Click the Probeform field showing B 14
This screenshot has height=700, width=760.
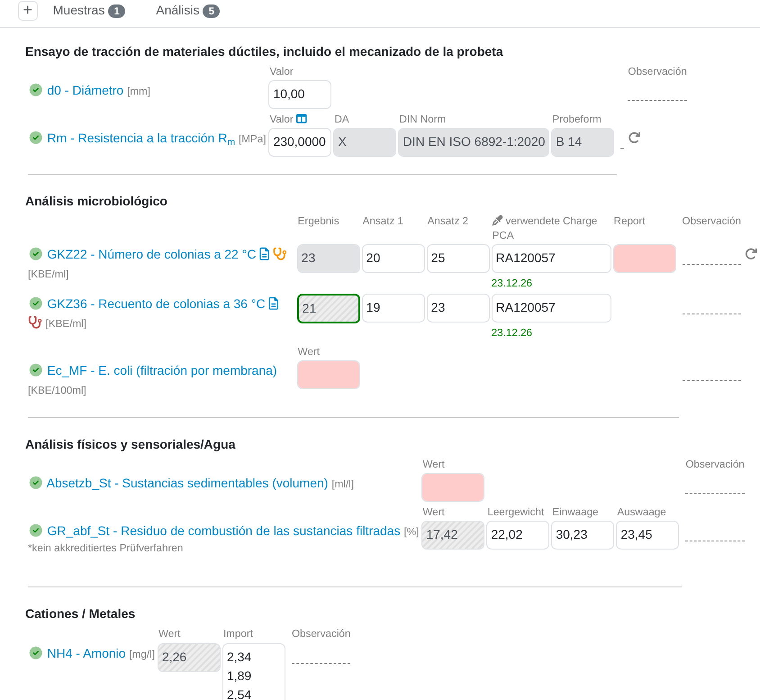coord(583,142)
